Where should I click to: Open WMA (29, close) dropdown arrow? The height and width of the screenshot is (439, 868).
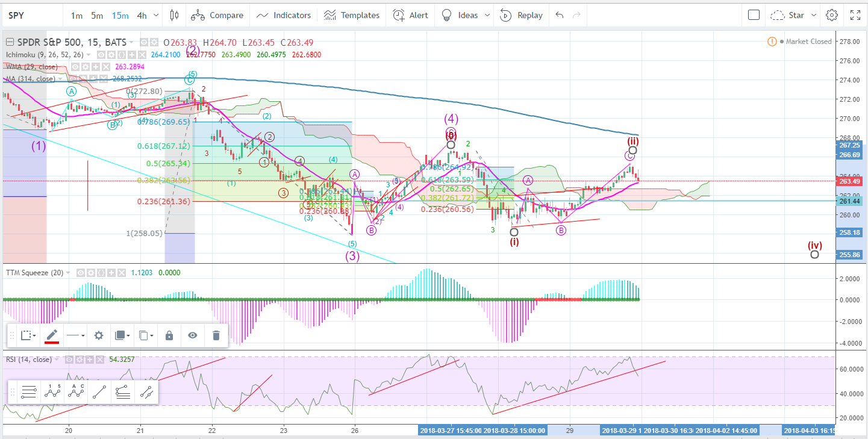click(63, 67)
